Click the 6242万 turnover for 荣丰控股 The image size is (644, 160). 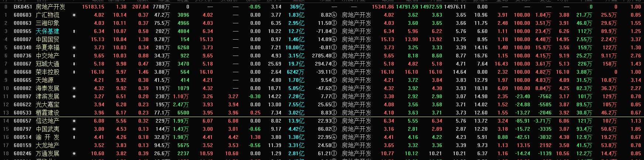point(296,72)
